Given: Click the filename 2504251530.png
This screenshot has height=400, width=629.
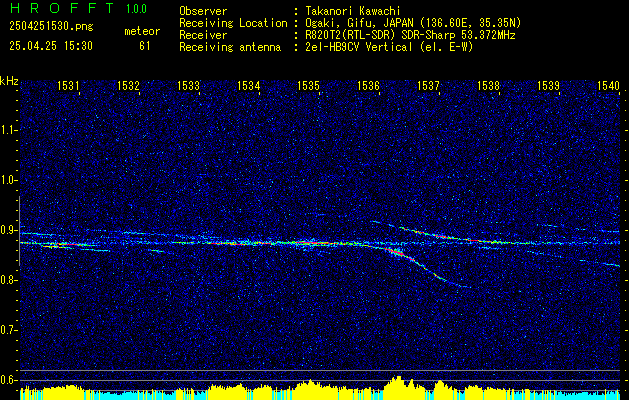Looking at the screenshot, I should [x=51, y=26].
